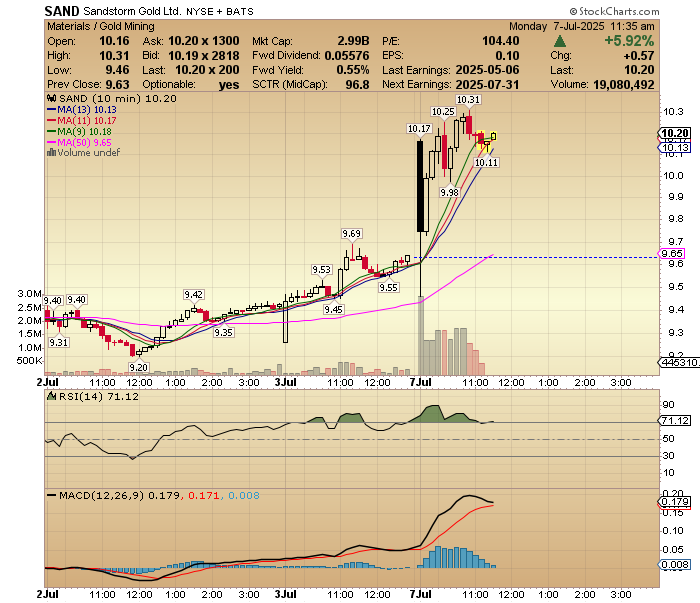This screenshot has height=603, width=700.
Task: Click the 9.42 price label on 2 Jul
Action: [x=193, y=295]
